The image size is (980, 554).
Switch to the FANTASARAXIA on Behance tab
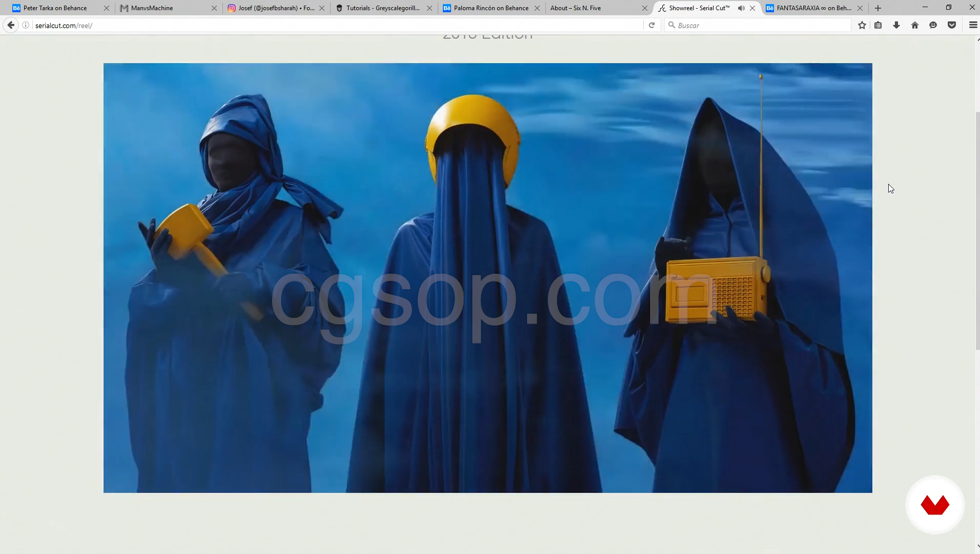(x=814, y=8)
